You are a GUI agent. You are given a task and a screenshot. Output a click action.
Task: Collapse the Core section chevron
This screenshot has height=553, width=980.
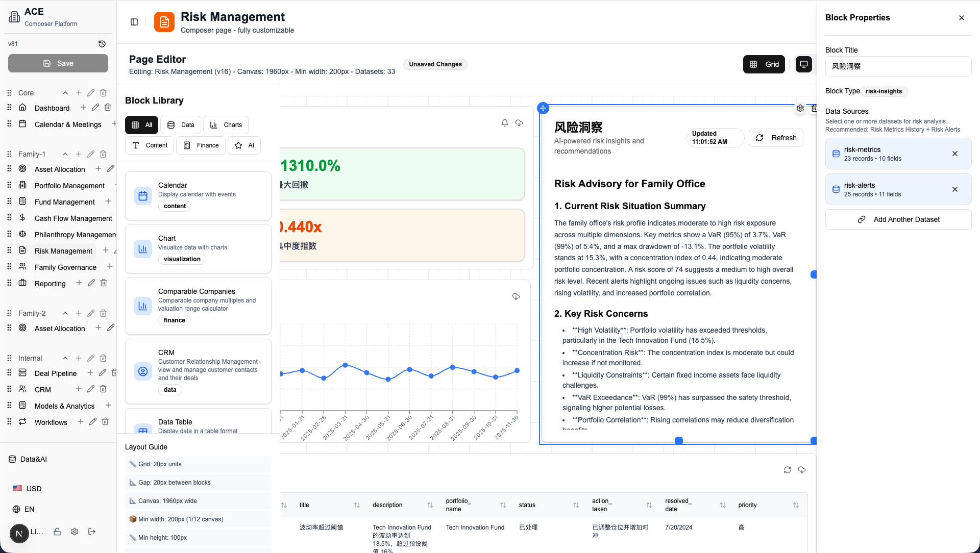(x=65, y=93)
